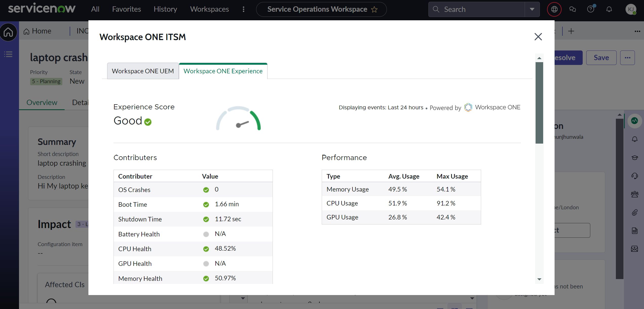The height and width of the screenshot is (309, 644).
Task: Select the Workspace ONE Experience tab
Action: (223, 71)
